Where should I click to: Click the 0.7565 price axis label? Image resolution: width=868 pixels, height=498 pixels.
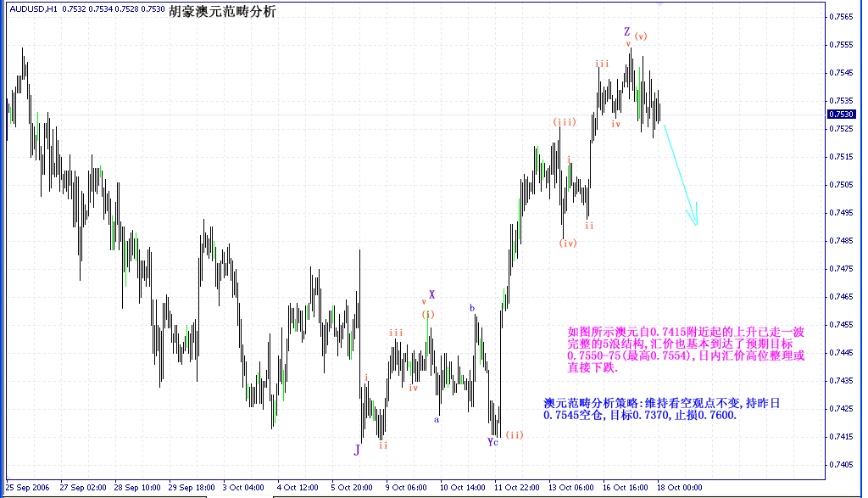coord(842,17)
